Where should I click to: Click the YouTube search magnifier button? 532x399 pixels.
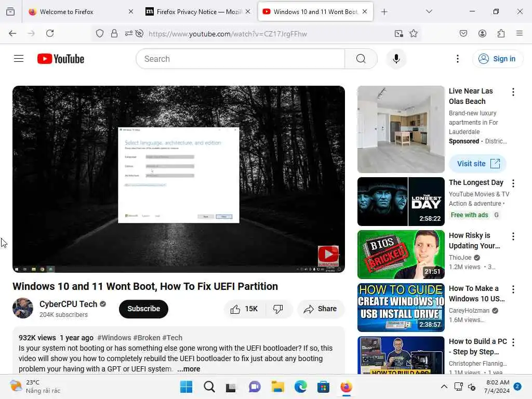(361, 59)
